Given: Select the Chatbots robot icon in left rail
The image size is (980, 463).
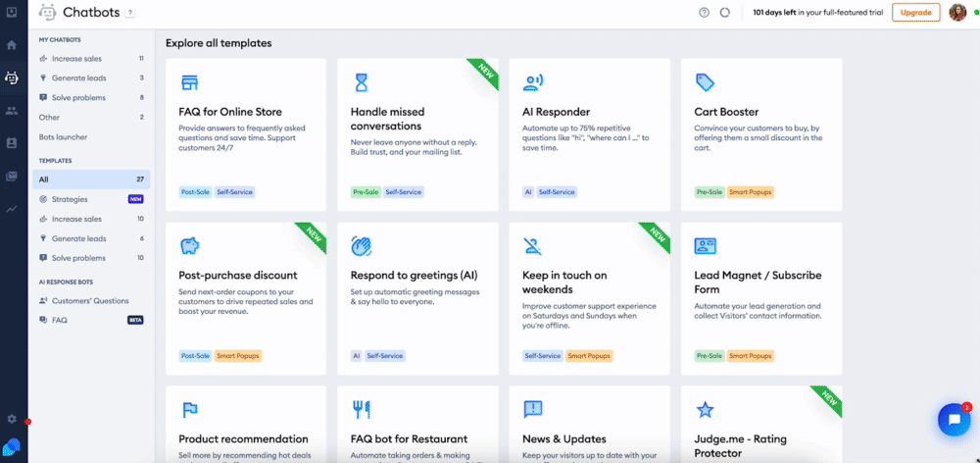Looking at the screenshot, I should 11,77.
